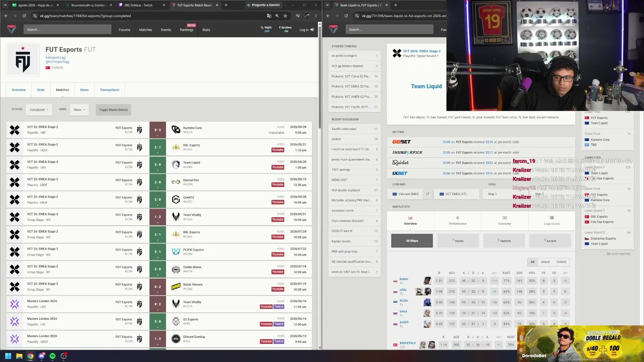The width and height of the screenshot is (644, 362).
Task: Click the Thunderpick betting logo
Action: (x=407, y=152)
